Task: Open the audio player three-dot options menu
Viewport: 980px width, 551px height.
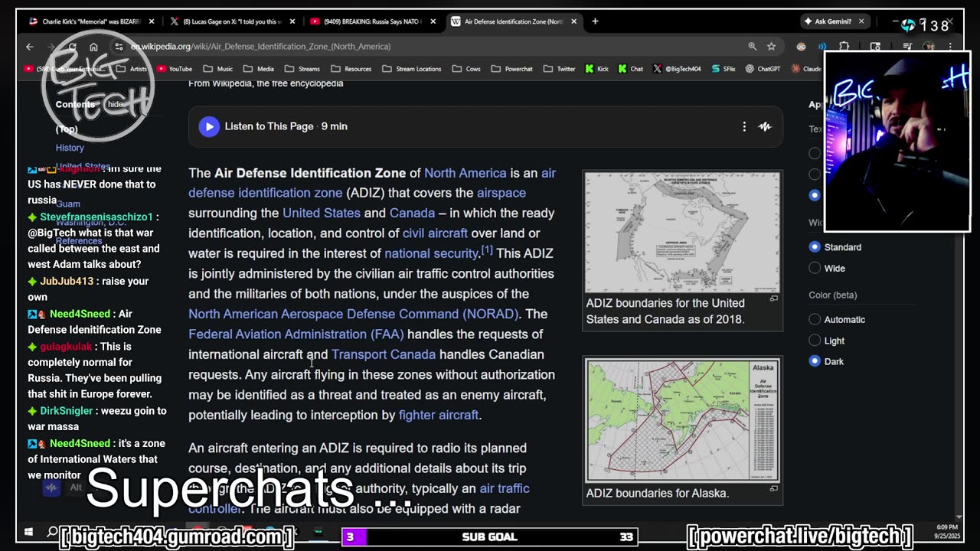Action: point(744,126)
